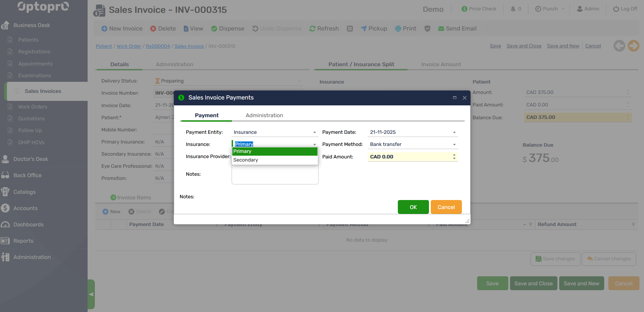644x312 pixels.
Task: Collapse the sidebar with the green handle
Action: 91,294
